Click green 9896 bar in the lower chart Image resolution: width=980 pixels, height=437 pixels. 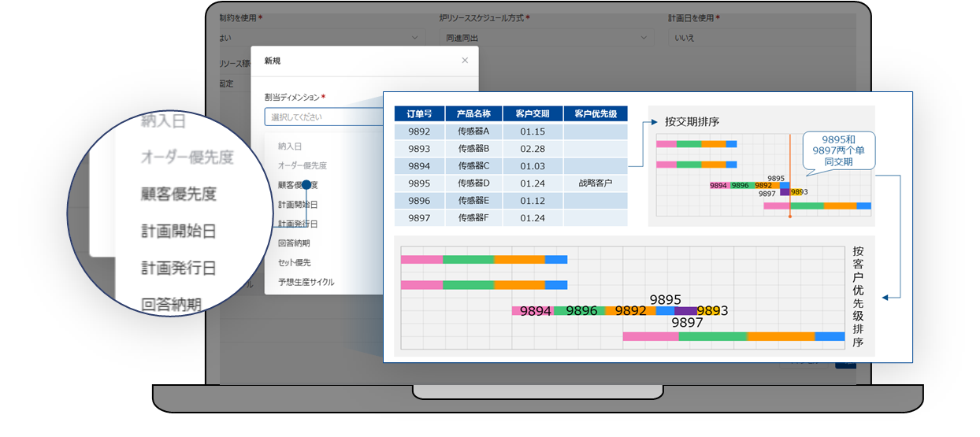pyautogui.click(x=581, y=311)
